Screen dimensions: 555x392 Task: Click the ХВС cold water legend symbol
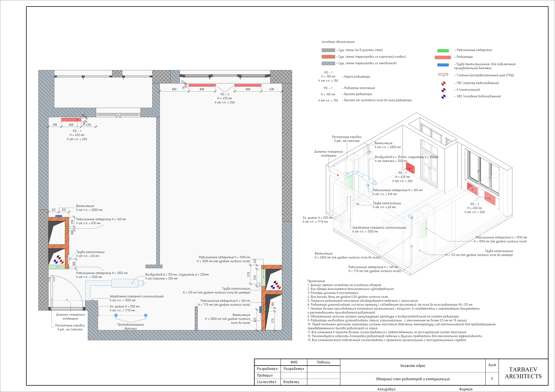(x=443, y=97)
